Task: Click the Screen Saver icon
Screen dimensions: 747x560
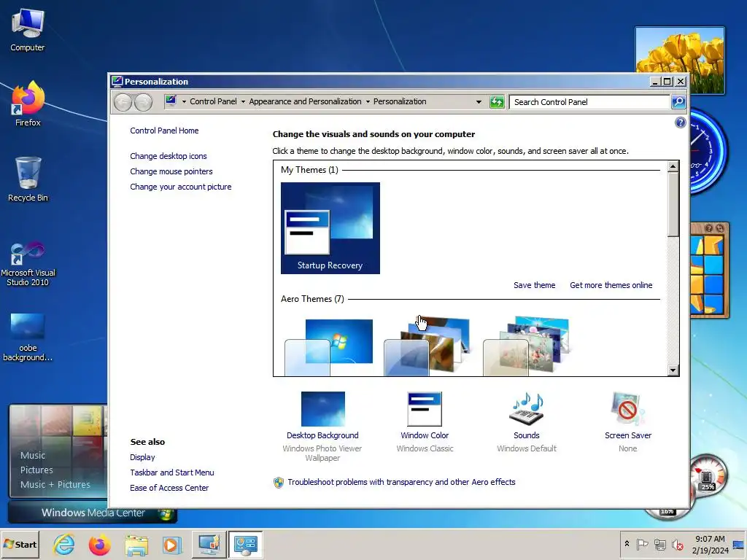Action: [627, 409]
